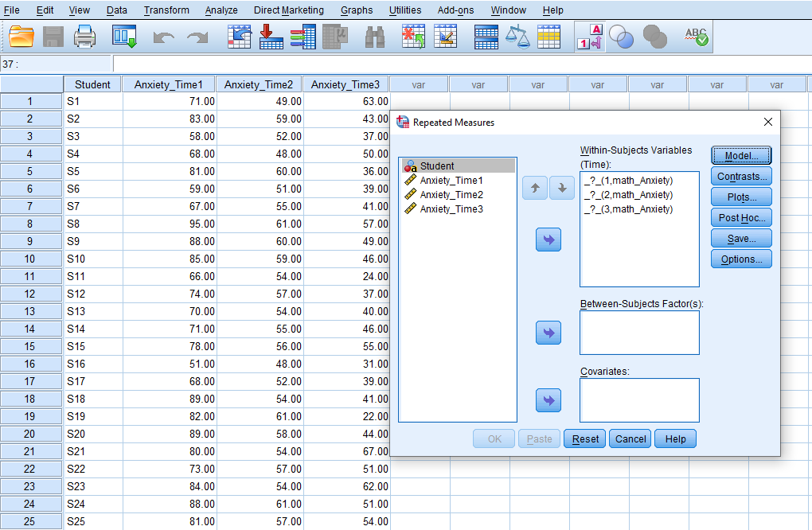The height and width of the screenshot is (530, 812).
Task: Click the Show all variables grey circles icon
Action: click(x=654, y=37)
